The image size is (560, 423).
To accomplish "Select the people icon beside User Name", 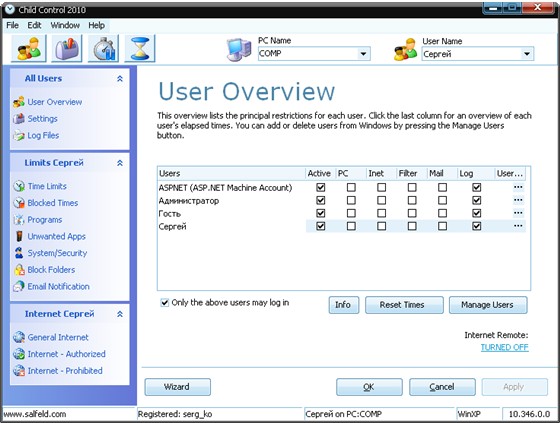I will 405,50.
